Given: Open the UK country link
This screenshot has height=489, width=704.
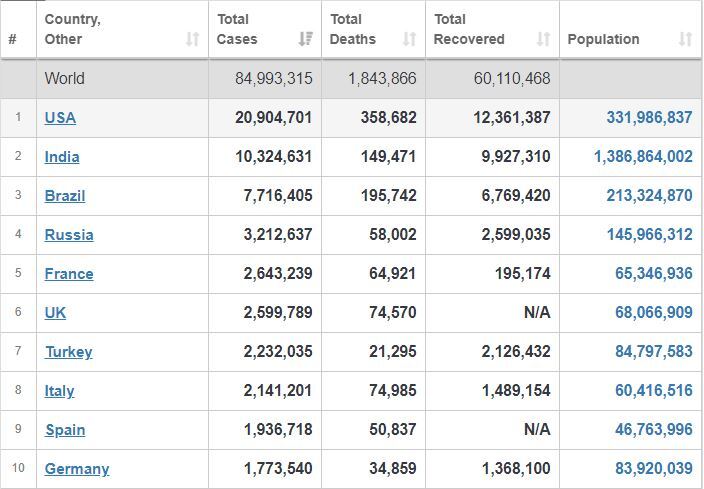Looking at the screenshot, I should 55,313.
